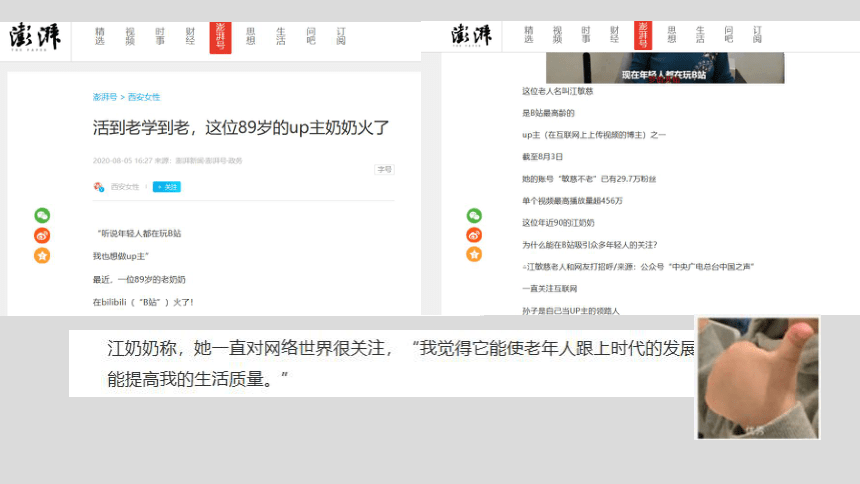The image size is (860, 484).
Task: Click quote line 能提高我的生活质量。”
Action: click(197, 379)
